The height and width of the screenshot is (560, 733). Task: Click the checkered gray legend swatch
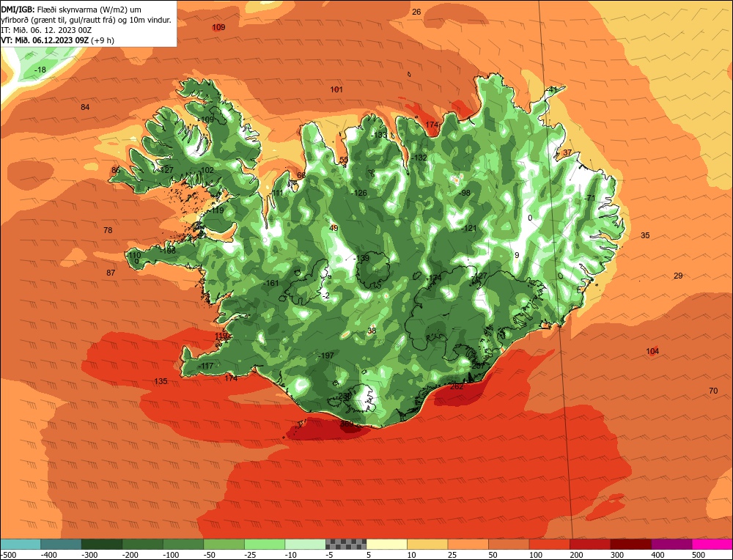coord(346,544)
